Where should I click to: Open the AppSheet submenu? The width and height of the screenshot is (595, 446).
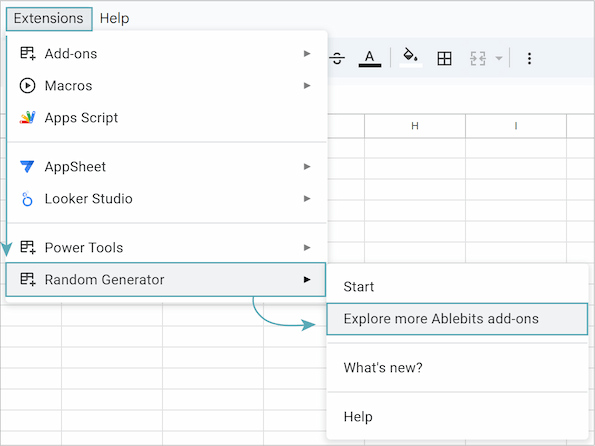[x=167, y=167]
